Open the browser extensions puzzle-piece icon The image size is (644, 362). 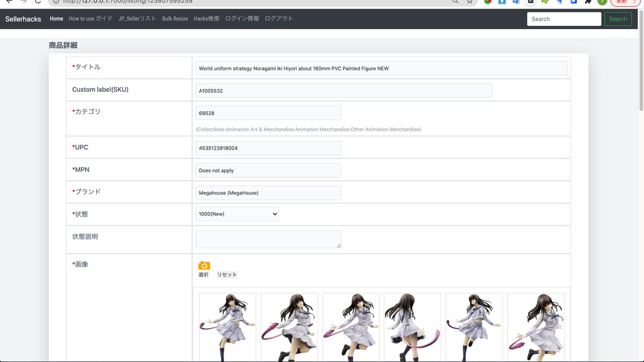point(588,2)
